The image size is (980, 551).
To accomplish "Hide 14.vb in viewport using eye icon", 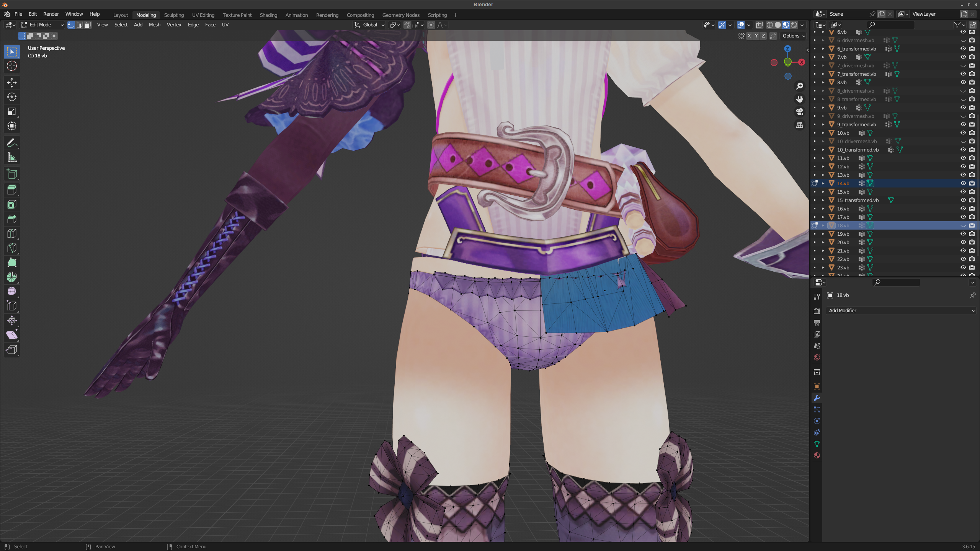I will [963, 183].
